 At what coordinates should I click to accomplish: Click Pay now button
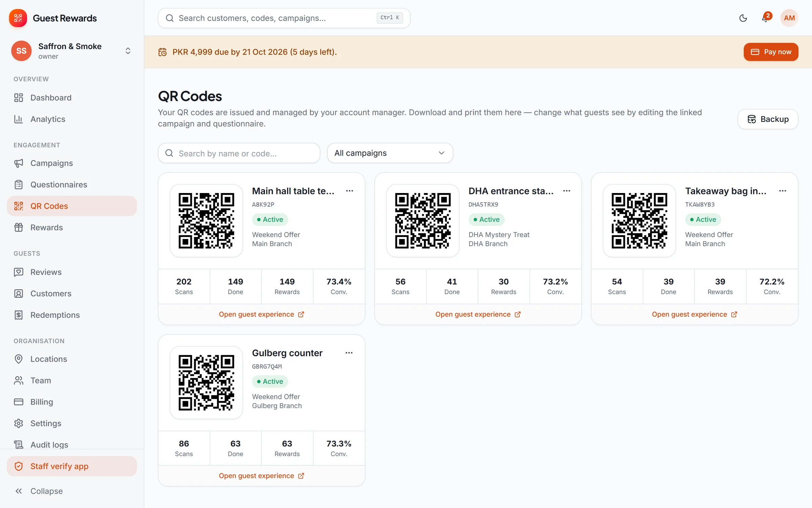771,52
